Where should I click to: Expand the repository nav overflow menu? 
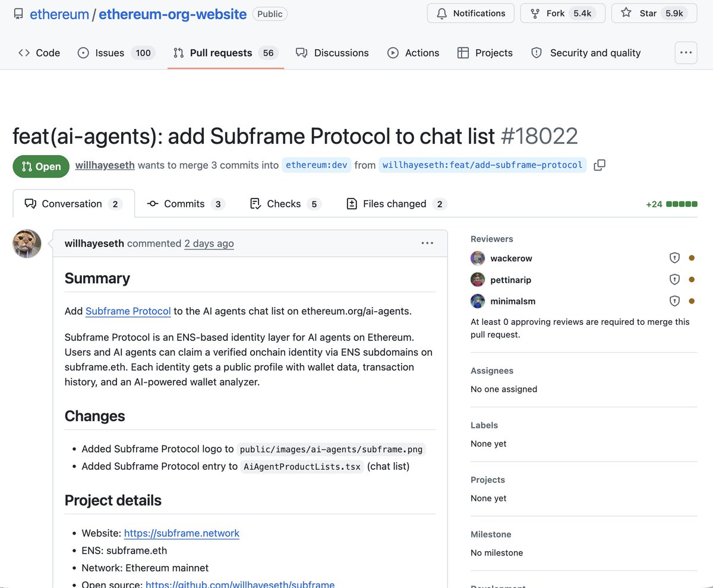pos(686,53)
